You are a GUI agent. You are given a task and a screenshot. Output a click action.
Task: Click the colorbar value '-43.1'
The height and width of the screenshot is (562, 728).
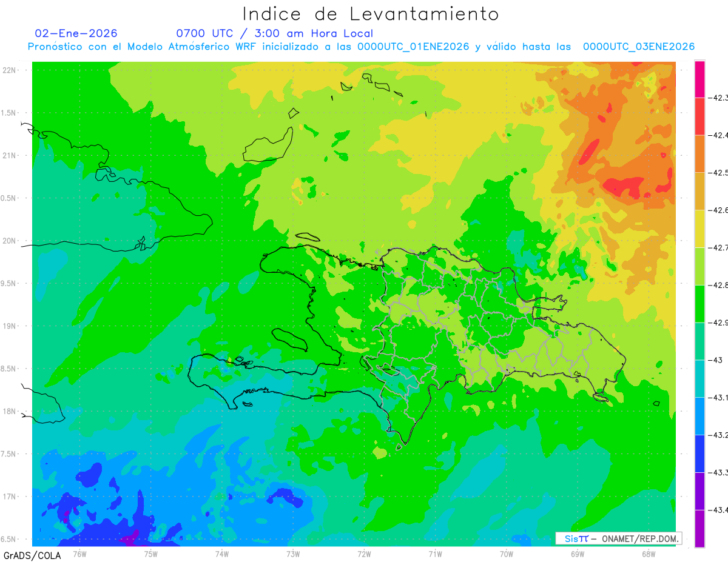[x=719, y=398]
